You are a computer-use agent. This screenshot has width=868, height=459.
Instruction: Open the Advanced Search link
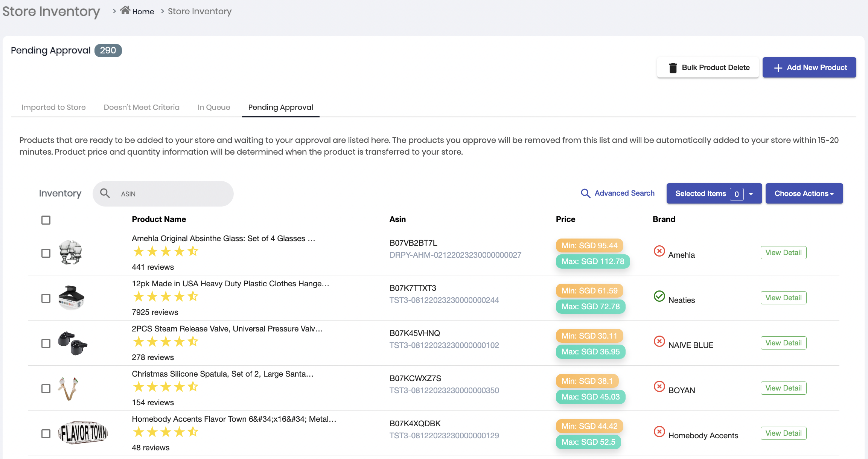tap(624, 193)
